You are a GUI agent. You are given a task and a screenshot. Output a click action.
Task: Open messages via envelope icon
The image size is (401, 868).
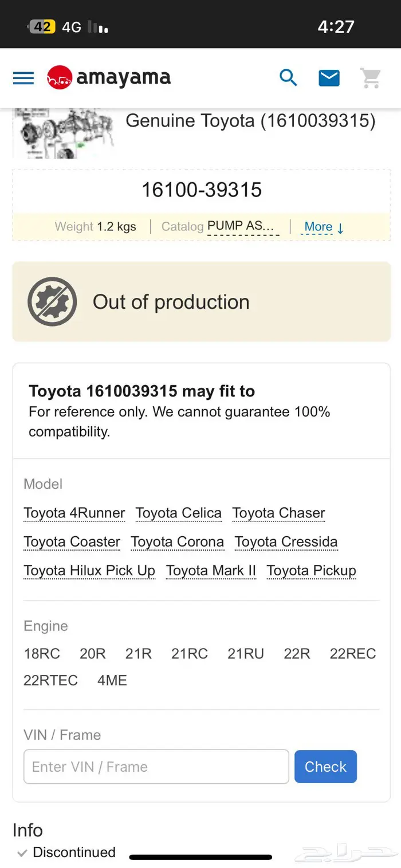coord(329,78)
